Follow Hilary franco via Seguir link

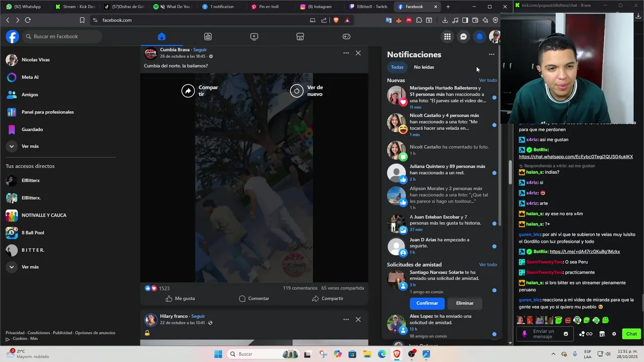click(x=198, y=316)
